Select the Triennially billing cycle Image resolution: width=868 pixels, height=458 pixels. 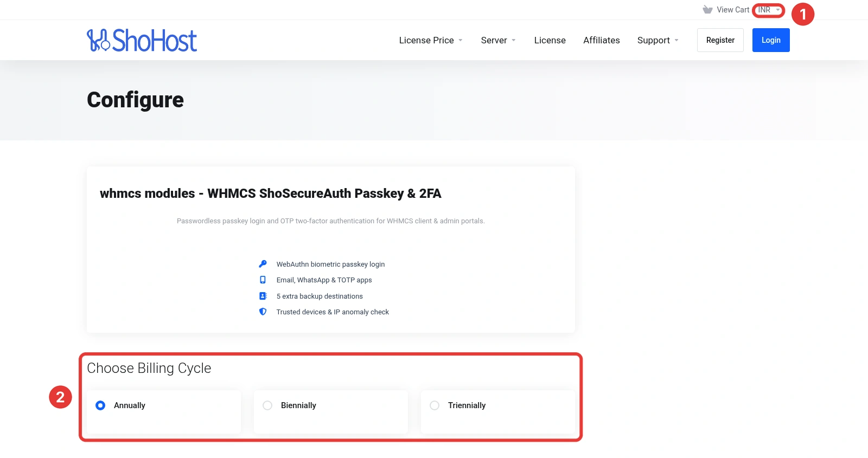tap(498, 411)
